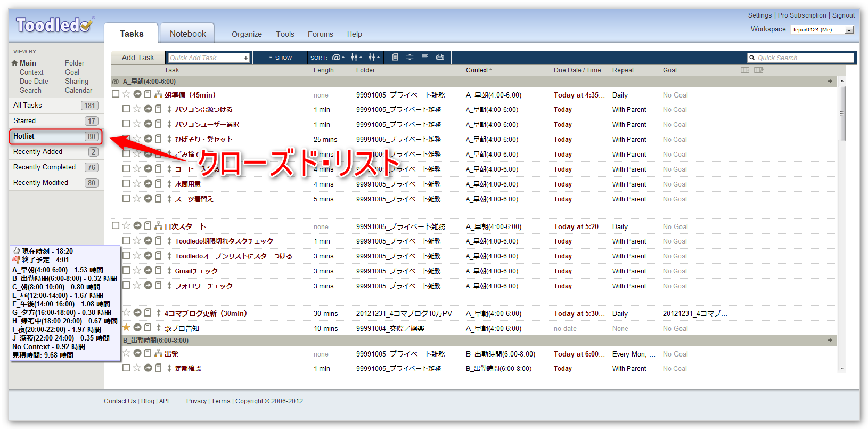Viewport: 868px width, 429px height.
Task: Open the Workspace dropdown
Action: [849, 30]
